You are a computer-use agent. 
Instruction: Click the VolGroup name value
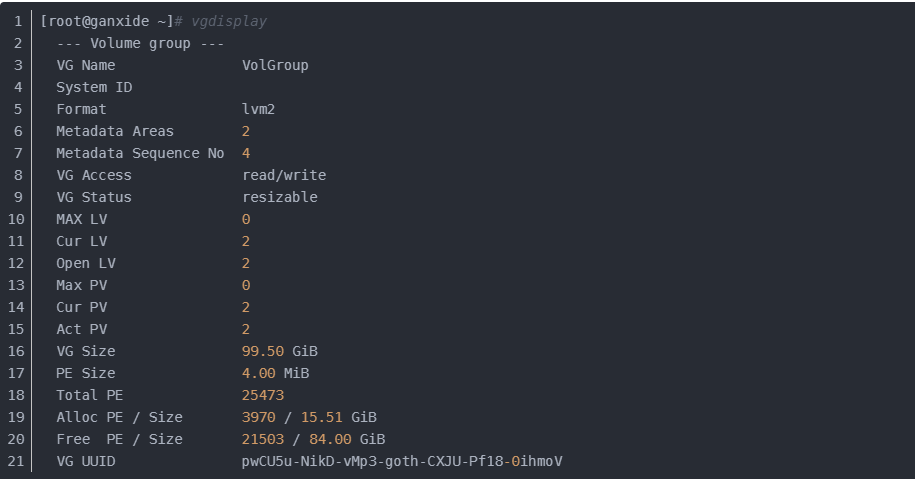(275, 65)
